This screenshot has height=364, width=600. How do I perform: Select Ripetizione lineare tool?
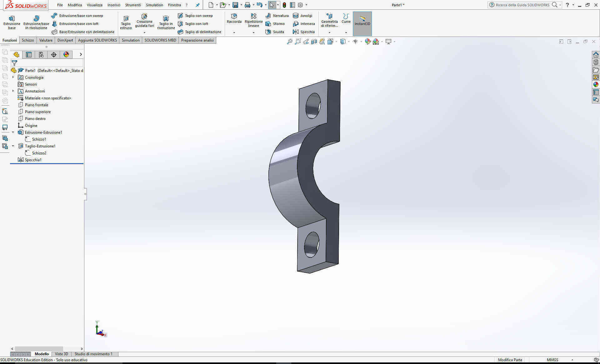tap(253, 21)
